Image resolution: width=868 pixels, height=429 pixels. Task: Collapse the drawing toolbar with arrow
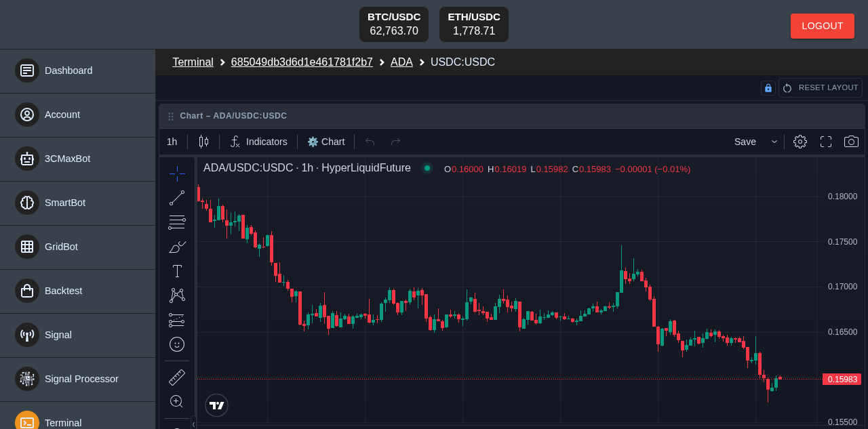pyautogui.click(x=193, y=424)
